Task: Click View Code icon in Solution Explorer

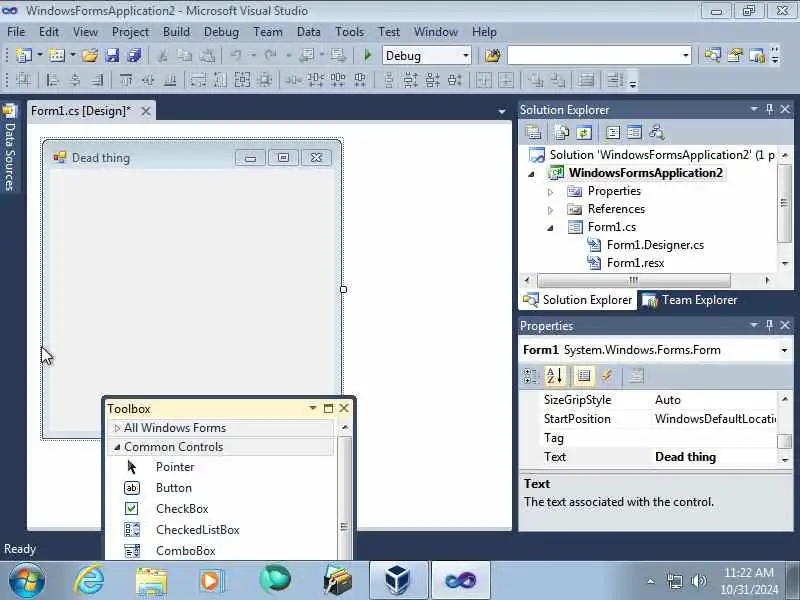Action: pyautogui.click(x=612, y=133)
